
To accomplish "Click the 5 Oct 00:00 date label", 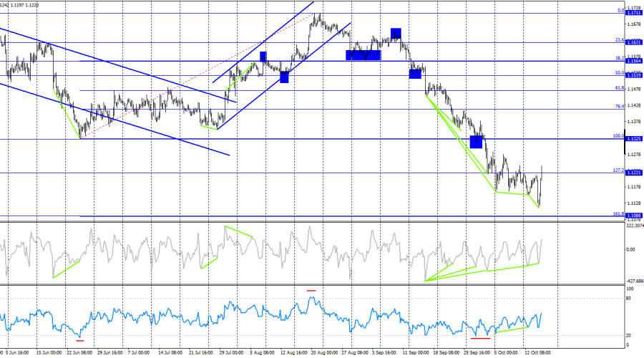I will pyautogui.click(x=506, y=353).
